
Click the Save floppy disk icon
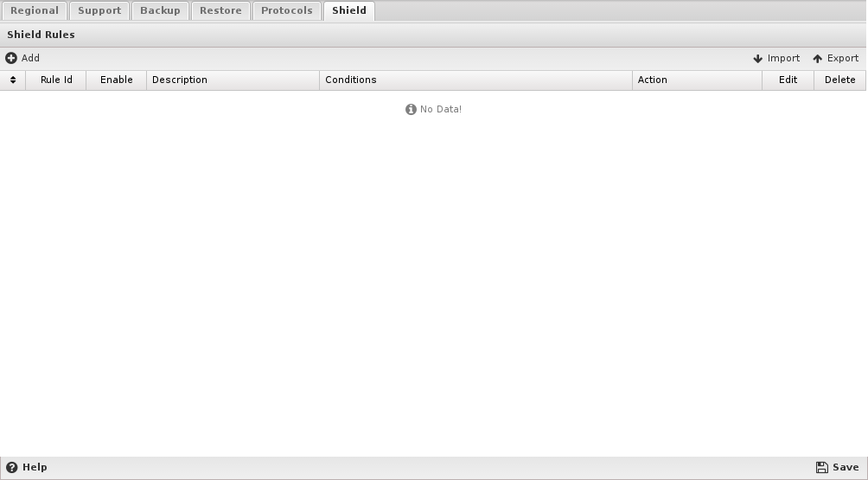(x=821, y=467)
